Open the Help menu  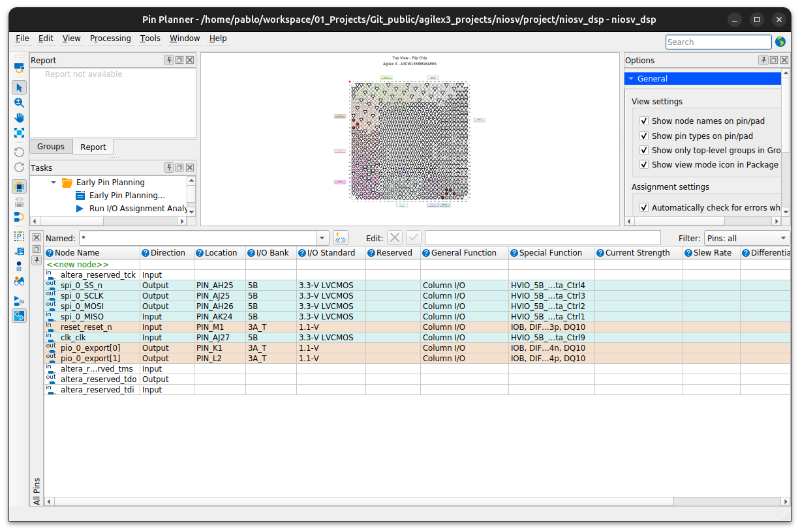pos(218,38)
